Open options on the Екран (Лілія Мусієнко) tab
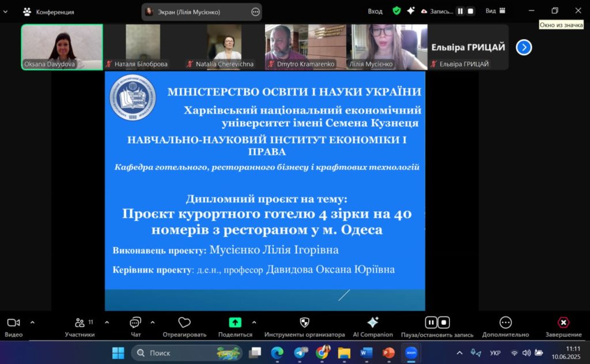The image size is (590, 364). coord(255,12)
